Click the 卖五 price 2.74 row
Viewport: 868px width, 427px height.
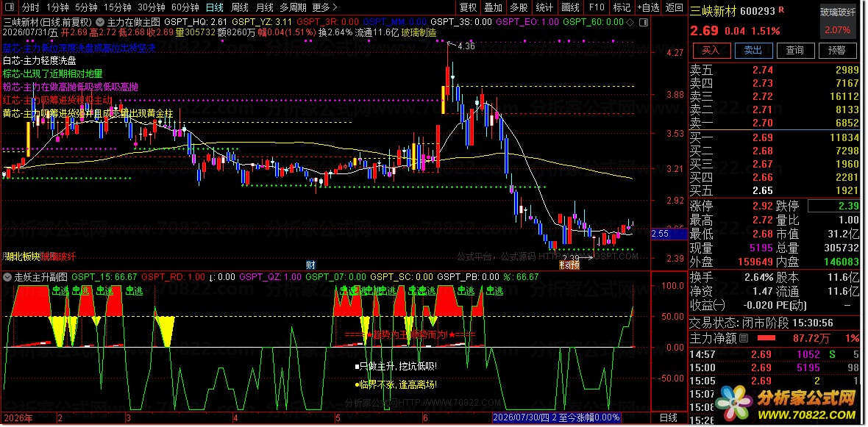pos(774,70)
